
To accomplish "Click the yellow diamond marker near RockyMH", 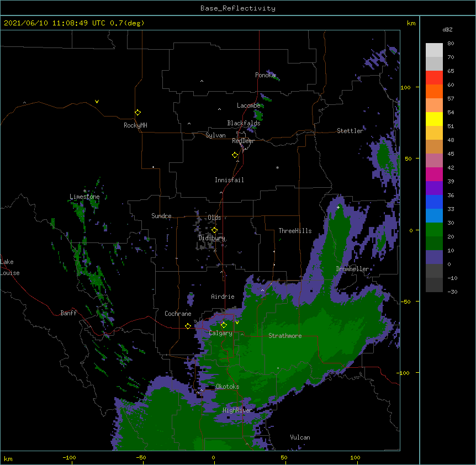I will (x=137, y=113).
